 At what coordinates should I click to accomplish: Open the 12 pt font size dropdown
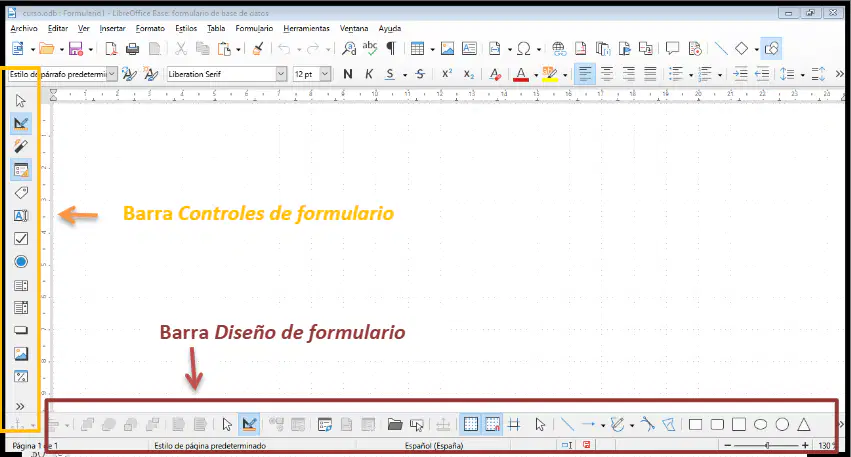point(325,74)
